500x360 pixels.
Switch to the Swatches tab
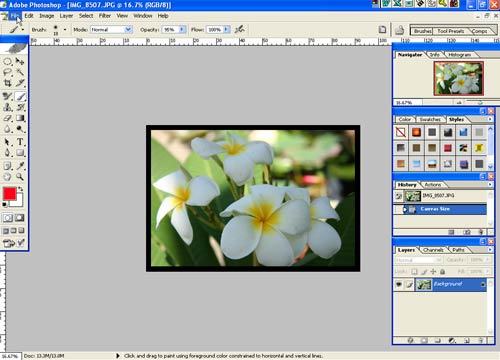coord(430,119)
